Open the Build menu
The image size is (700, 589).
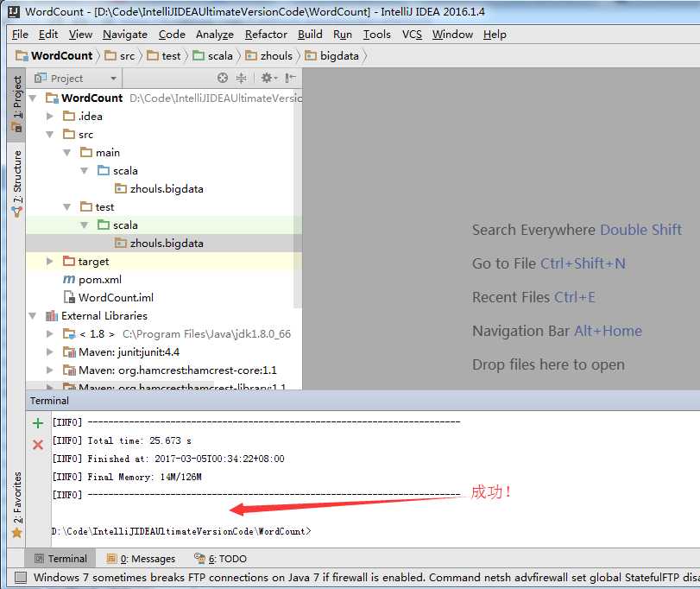[x=310, y=35]
